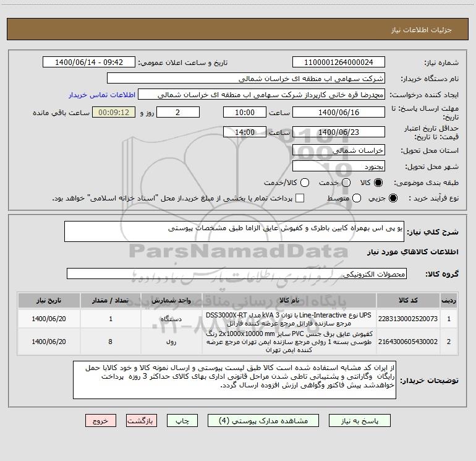Select the خدمت radio button
Screen dimensions: 476x461
pyautogui.click(x=346, y=183)
